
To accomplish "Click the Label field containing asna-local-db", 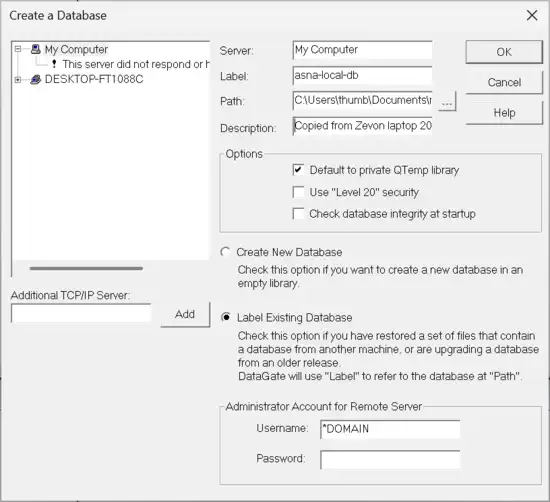I will (x=362, y=75).
